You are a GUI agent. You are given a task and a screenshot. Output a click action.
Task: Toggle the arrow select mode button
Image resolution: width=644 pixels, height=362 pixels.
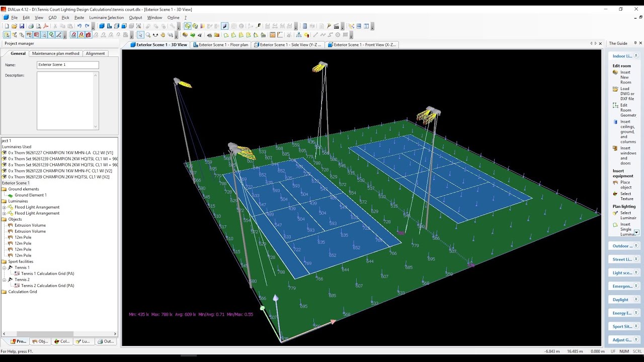pyautogui.click(x=140, y=35)
